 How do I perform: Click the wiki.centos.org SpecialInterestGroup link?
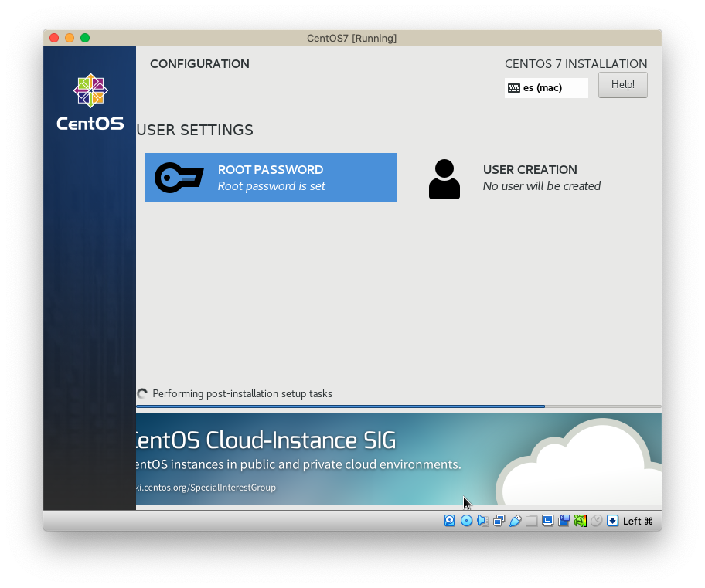pos(206,488)
